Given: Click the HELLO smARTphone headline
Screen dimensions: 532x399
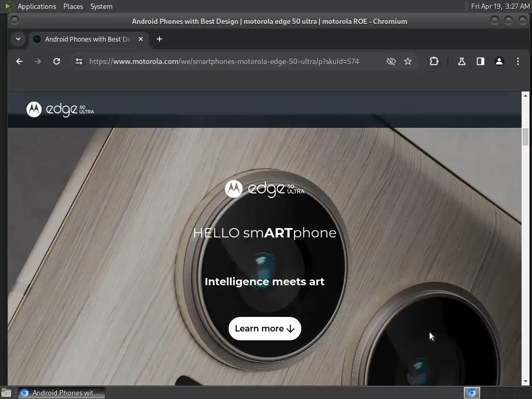Looking at the screenshot, I should (264, 233).
